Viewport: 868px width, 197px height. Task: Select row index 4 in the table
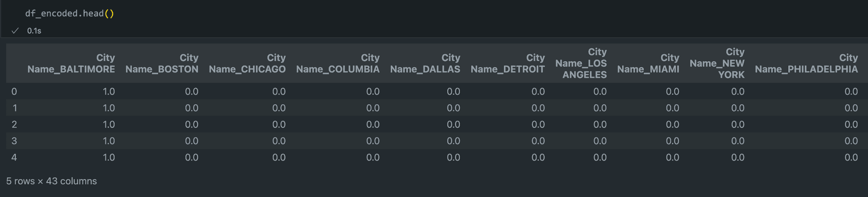[14, 158]
